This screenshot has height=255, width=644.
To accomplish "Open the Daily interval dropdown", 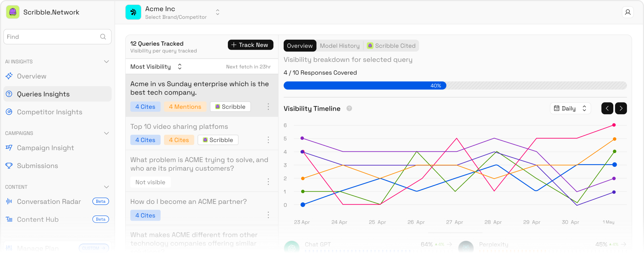I will (570, 108).
